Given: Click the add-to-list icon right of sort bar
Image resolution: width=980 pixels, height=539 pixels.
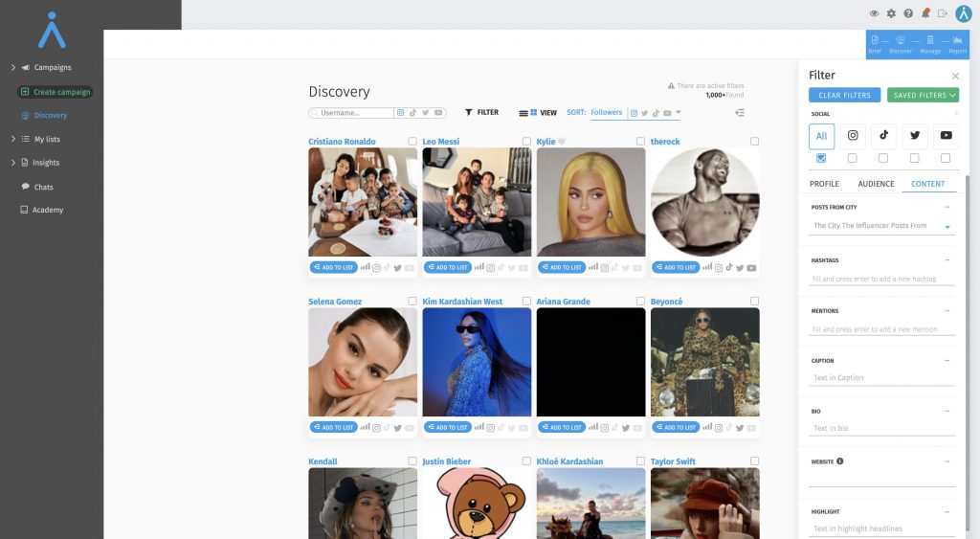Looking at the screenshot, I should 740,113.
